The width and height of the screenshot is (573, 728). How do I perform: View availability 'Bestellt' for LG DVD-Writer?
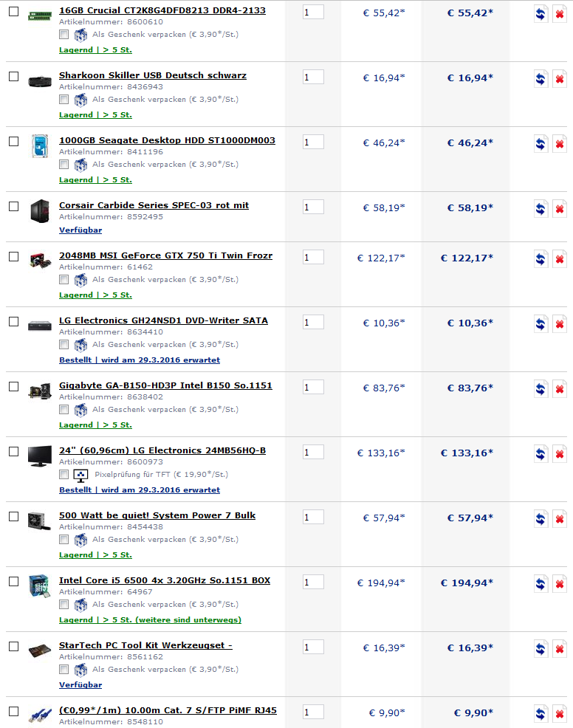[140, 360]
